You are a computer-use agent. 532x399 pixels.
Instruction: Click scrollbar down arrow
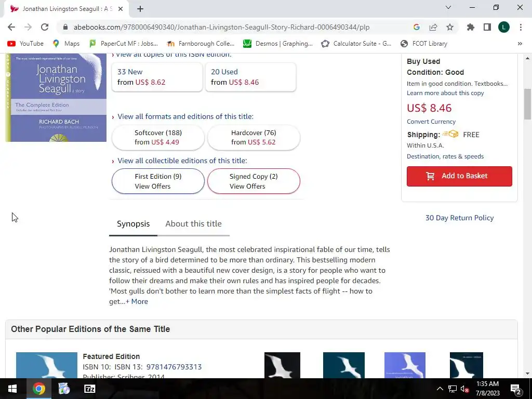(x=528, y=374)
